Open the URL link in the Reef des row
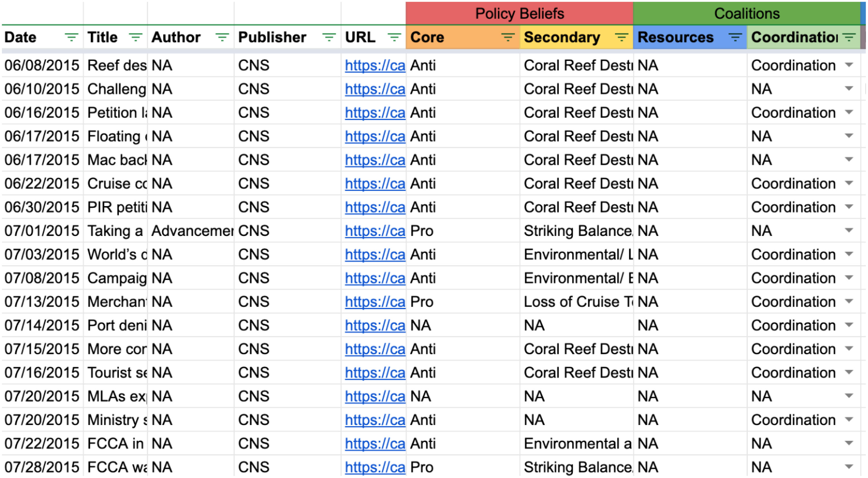This screenshot has height=478, width=868. pyautogui.click(x=375, y=65)
